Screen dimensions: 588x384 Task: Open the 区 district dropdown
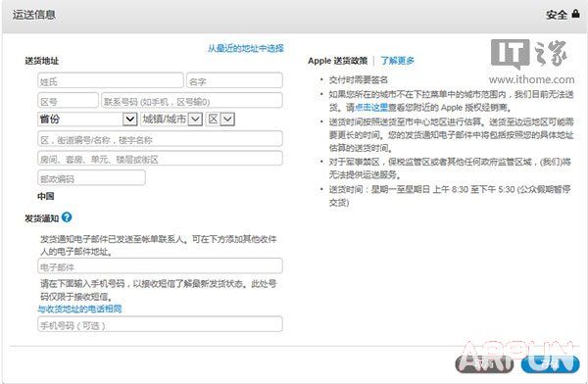pos(220,120)
